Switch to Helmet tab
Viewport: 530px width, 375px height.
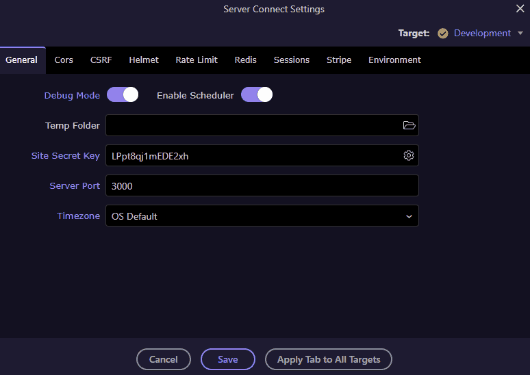(144, 60)
